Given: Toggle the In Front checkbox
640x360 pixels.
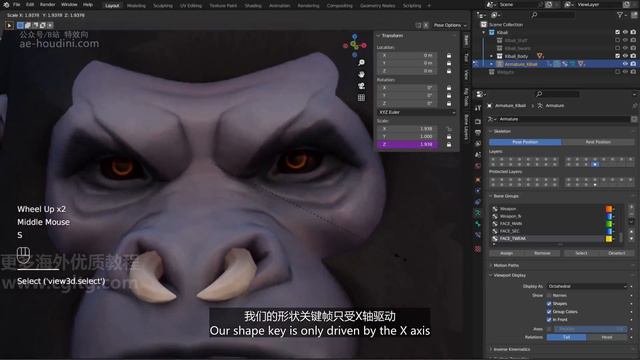Looking at the screenshot, I should coord(549,320).
